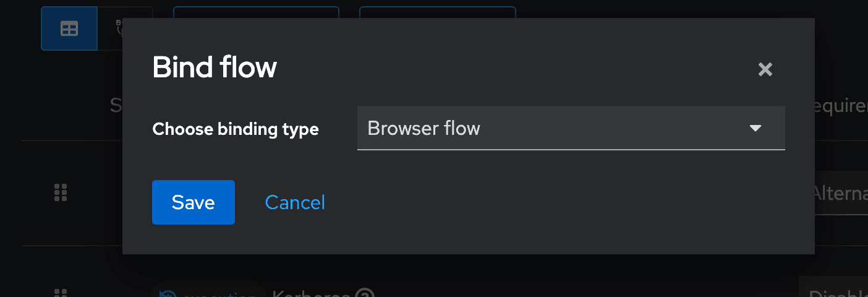The image size is (868, 297).
Task: Cancel the Bind flow dialog
Action: [295, 202]
